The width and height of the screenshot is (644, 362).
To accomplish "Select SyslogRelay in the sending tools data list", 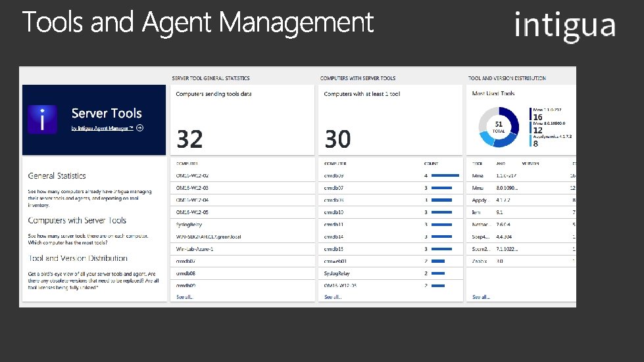I will pyautogui.click(x=242, y=225).
